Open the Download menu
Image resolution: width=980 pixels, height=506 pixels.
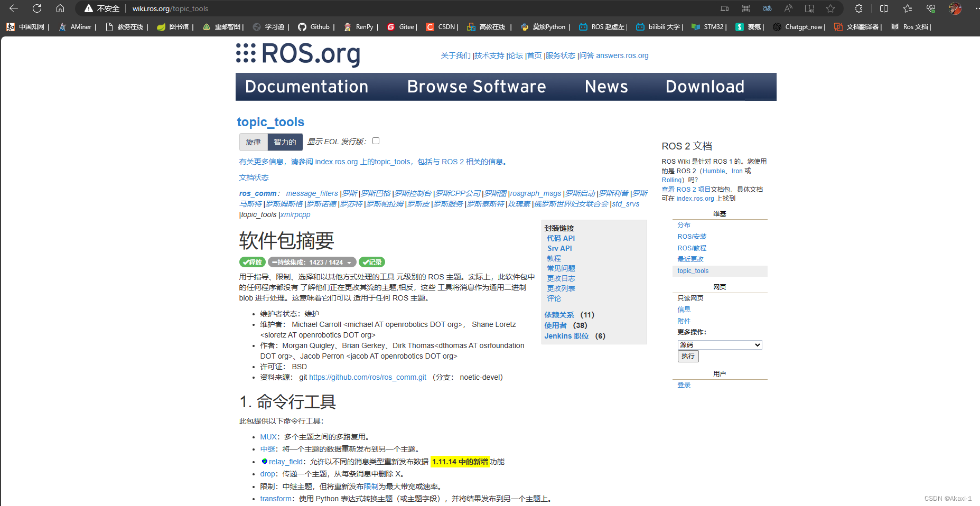(705, 86)
